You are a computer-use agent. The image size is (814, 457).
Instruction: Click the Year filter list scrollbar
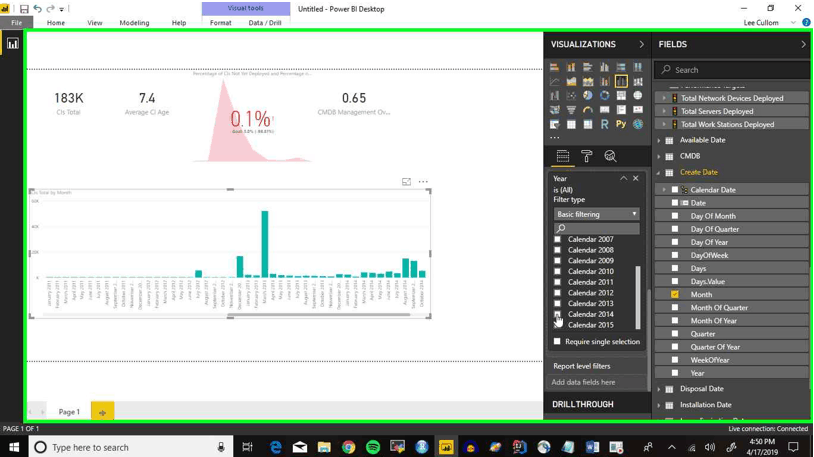tap(637, 297)
